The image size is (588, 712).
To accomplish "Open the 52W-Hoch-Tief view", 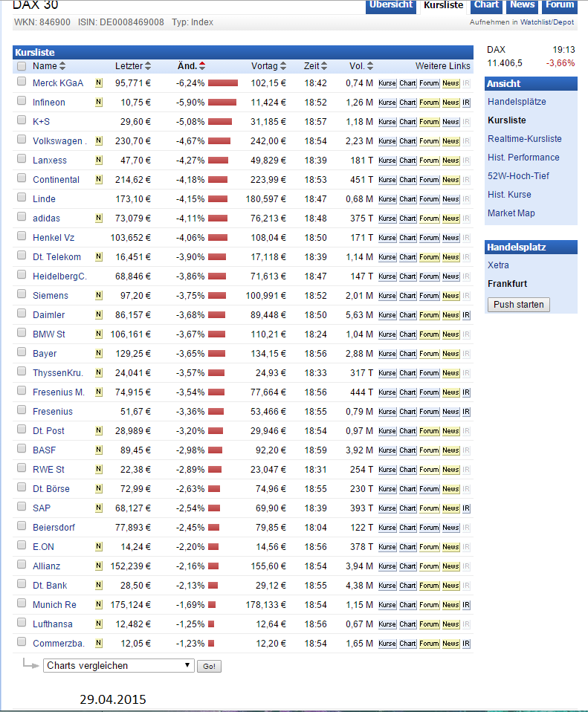I will (x=519, y=176).
